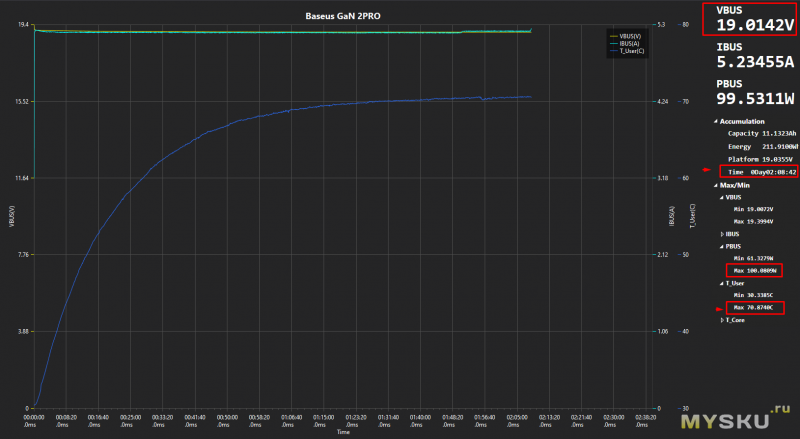Click the 7.76 label on VBUS axis
This screenshot has width=800, height=439.
pos(22,255)
